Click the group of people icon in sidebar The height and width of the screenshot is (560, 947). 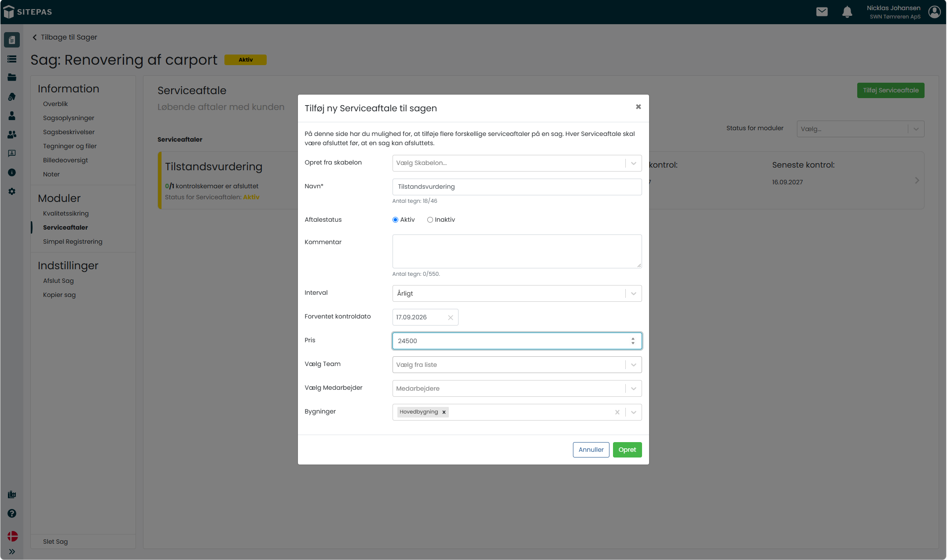point(12,135)
